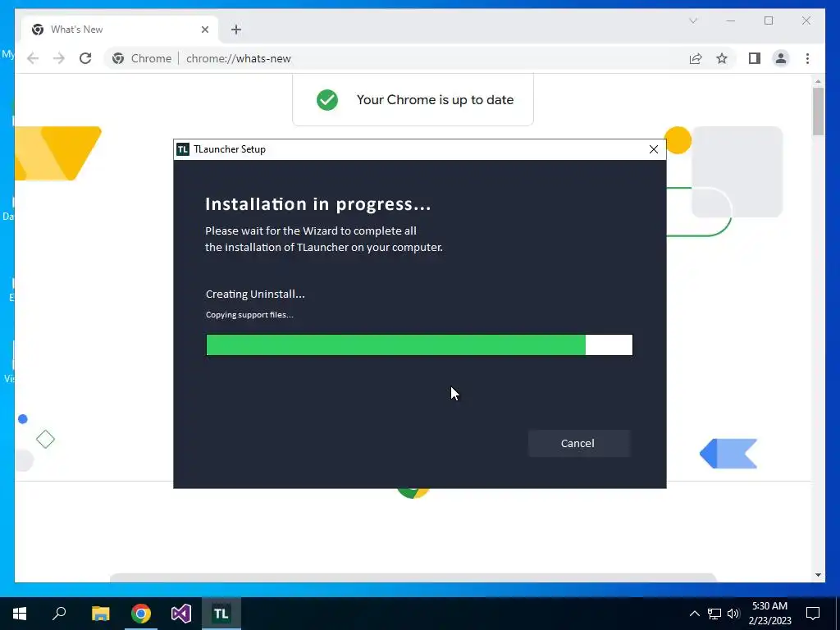Click the green up-to-date checkmark
Image resolution: width=840 pixels, height=630 pixels.
[x=327, y=99]
